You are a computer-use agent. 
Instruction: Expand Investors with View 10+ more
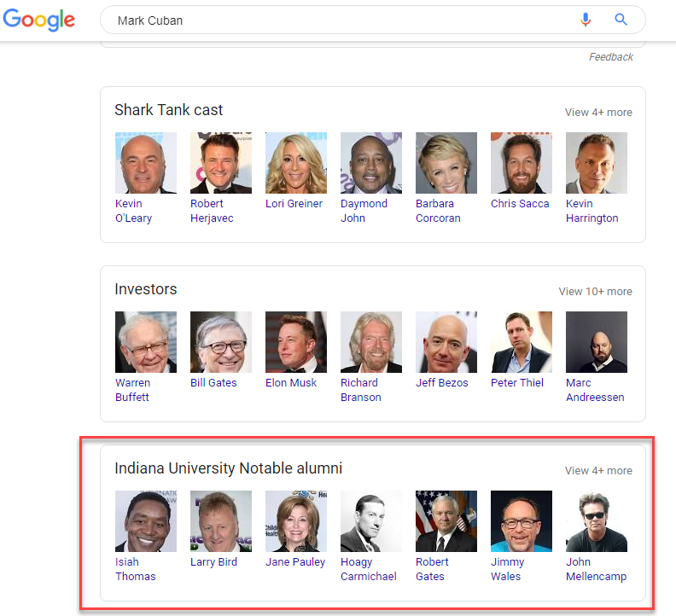595,291
